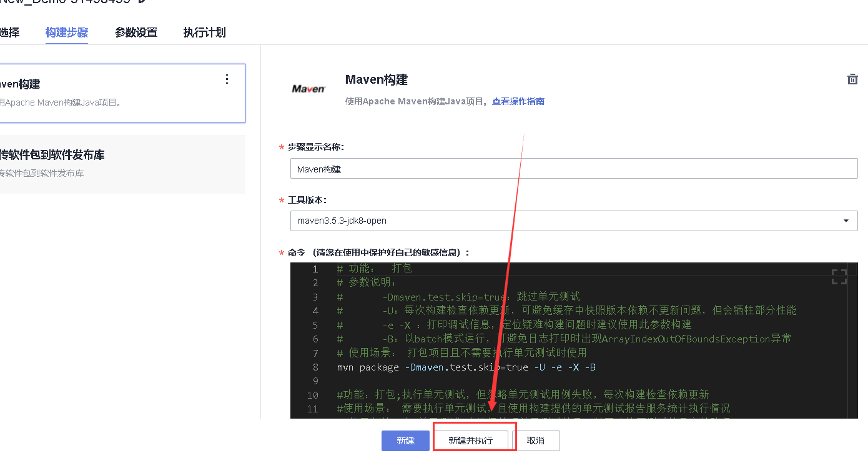
Task: Click line 11 comment about 单元测试报告服务
Action: [533, 409]
